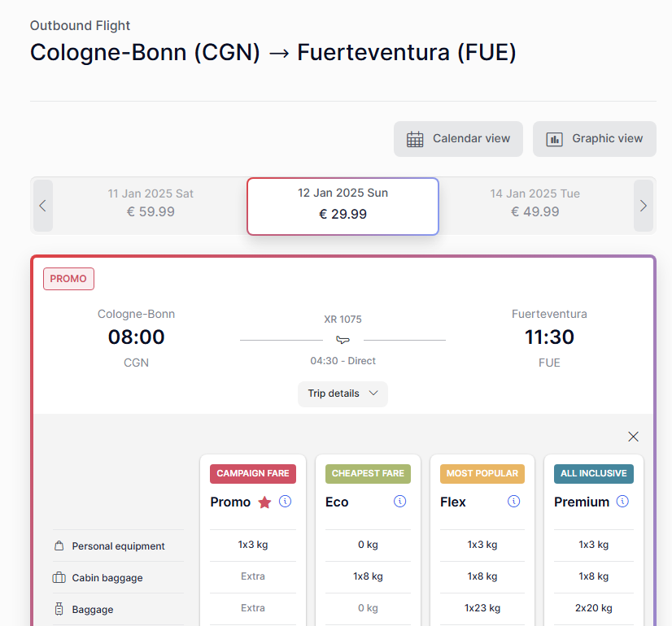Image resolution: width=672 pixels, height=626 pixels.
Task: Click the red star beside Promo
Action: [265, 502]
